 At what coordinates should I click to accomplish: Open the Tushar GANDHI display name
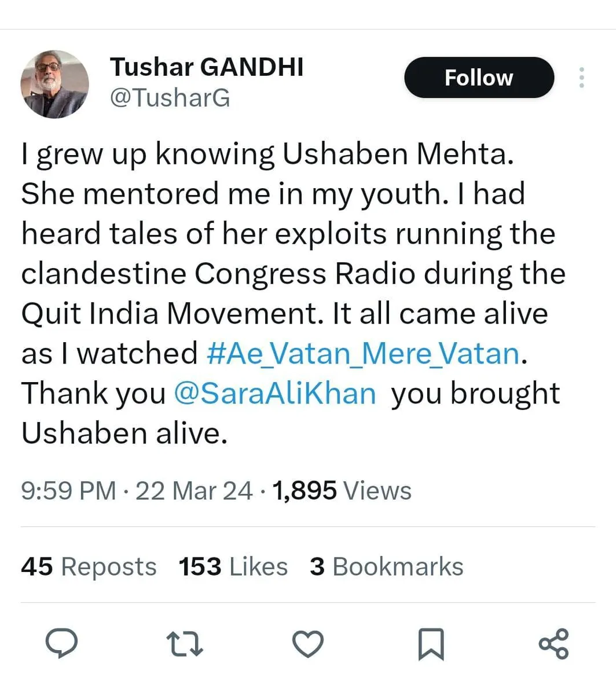coord(207,67)
